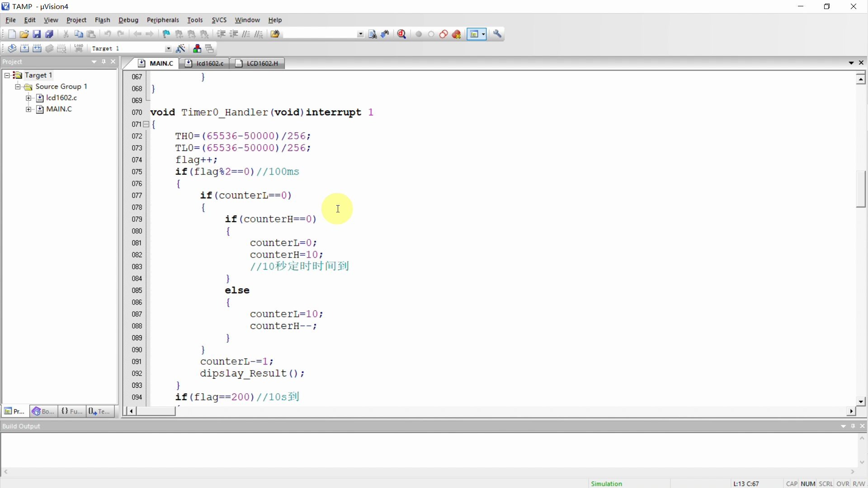The width and height of the screenshot is (868, 488).
Task: Open Configuration with the wrench icon
Action: coord(498,34)
